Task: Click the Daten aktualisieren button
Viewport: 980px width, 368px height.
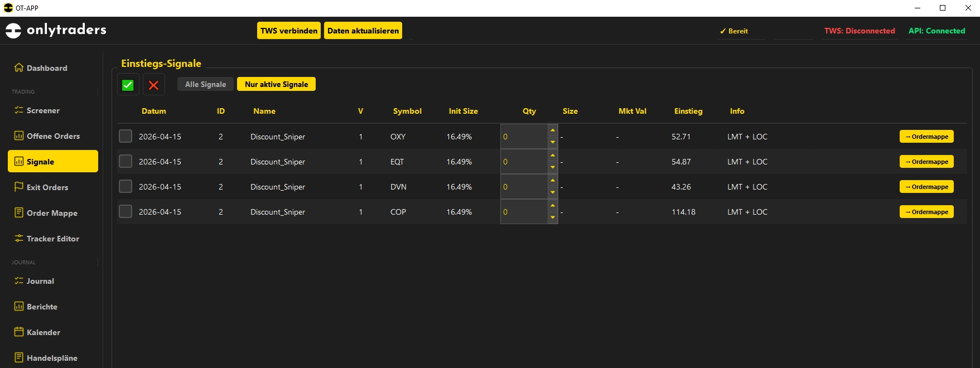Action: (x=363, y=31)
